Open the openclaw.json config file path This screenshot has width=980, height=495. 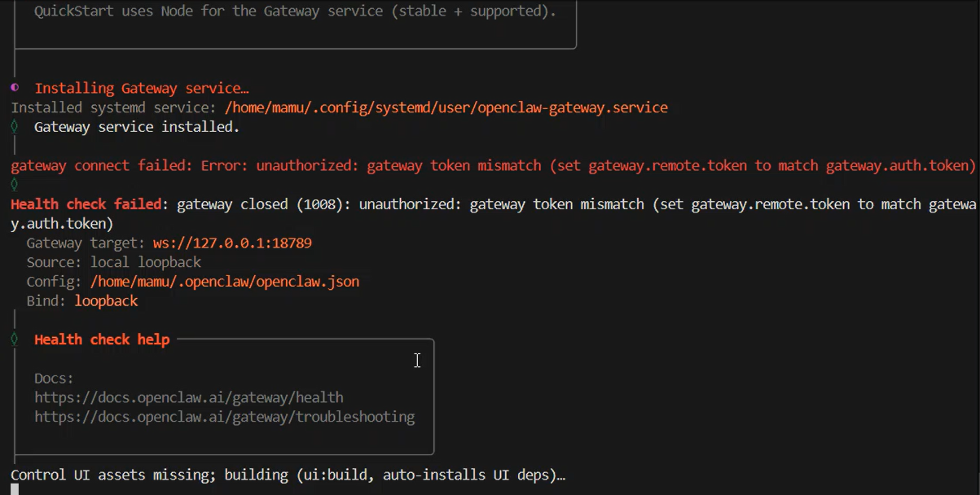pos(224,282)
